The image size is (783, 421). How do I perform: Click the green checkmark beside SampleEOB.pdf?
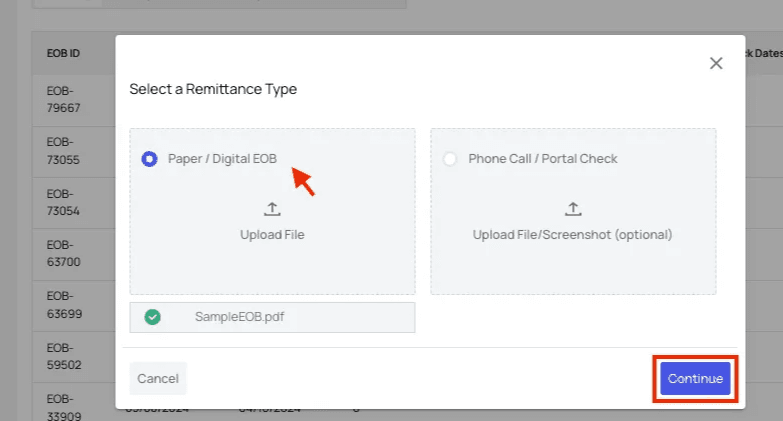tap(152, 317)
